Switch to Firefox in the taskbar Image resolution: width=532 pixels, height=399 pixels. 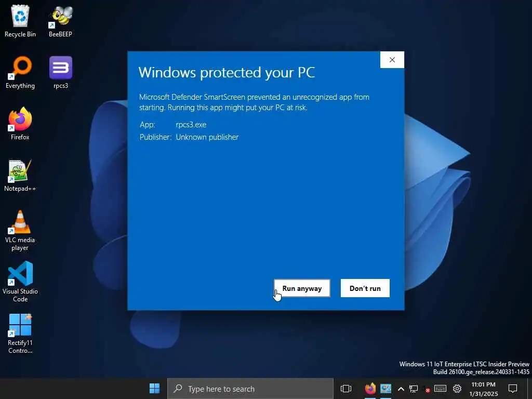370,389
